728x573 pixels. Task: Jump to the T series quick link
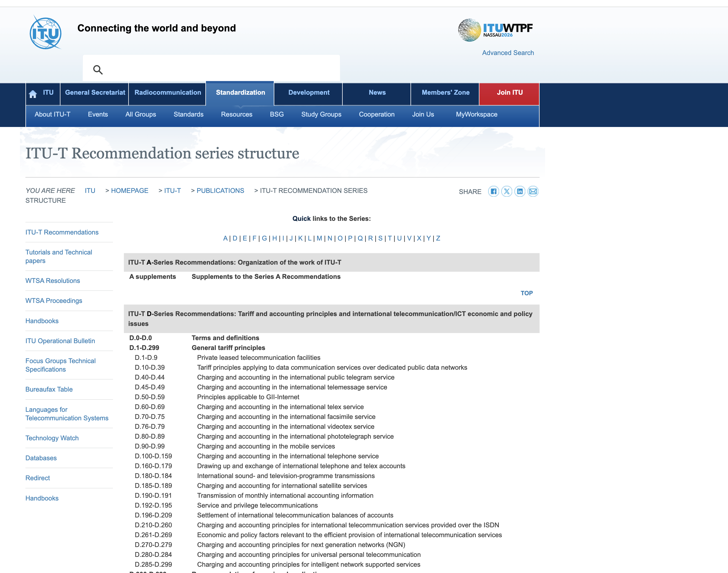390,238
